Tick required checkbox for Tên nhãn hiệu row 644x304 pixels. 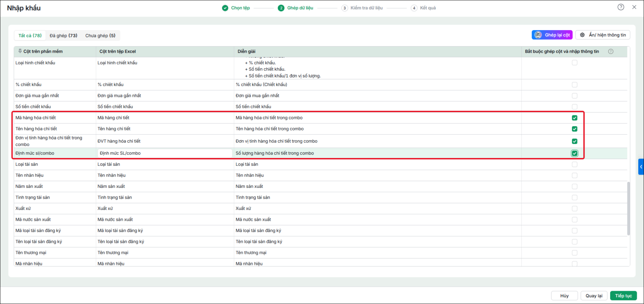tap(574, 175)
